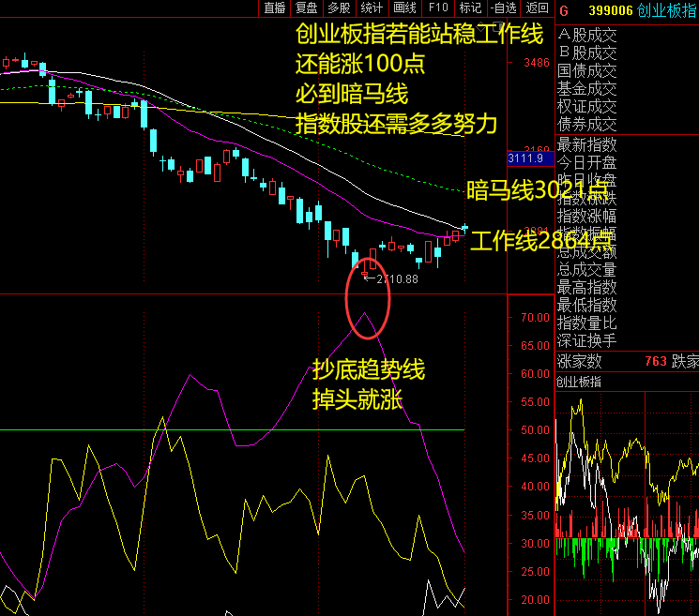Click the 总成交量 label

(x=587, y=269)
